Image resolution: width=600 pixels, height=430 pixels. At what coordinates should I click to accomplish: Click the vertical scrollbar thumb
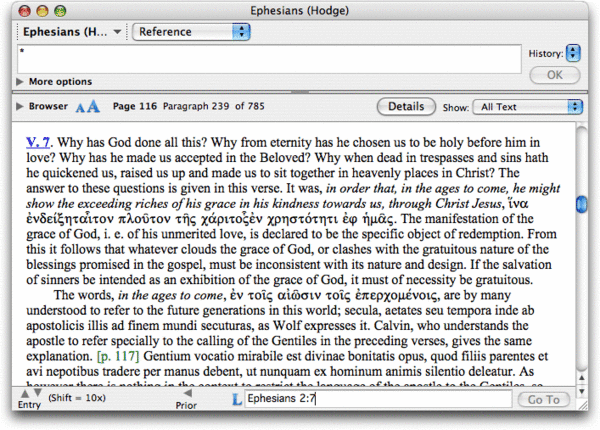pos(582,204)
